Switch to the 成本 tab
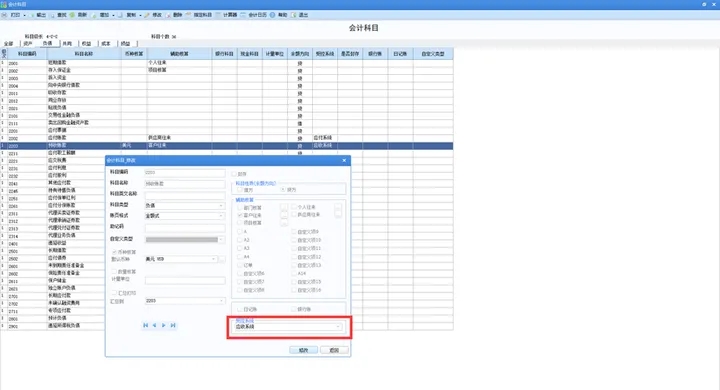This screenshot has height=390, width=720. [106, 44]
